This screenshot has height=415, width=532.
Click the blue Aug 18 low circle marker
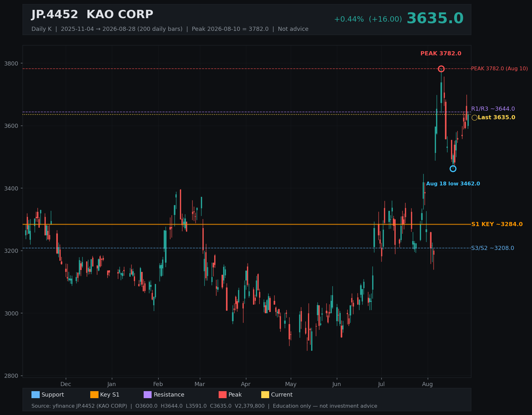(x=453, y=169)
